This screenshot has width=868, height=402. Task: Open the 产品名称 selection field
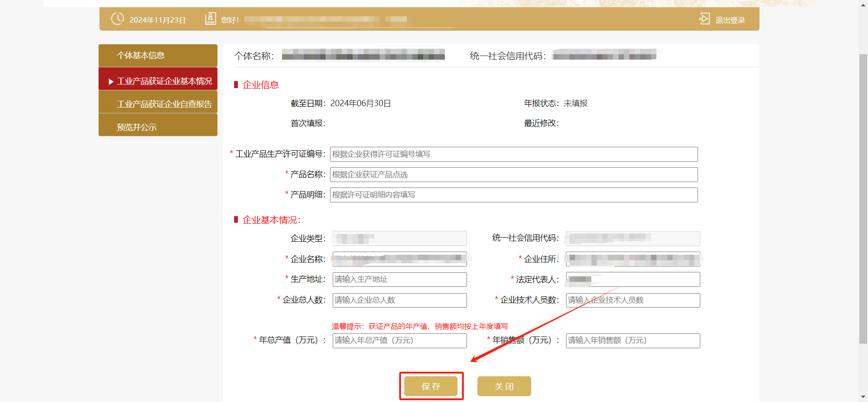pos(514,174)
